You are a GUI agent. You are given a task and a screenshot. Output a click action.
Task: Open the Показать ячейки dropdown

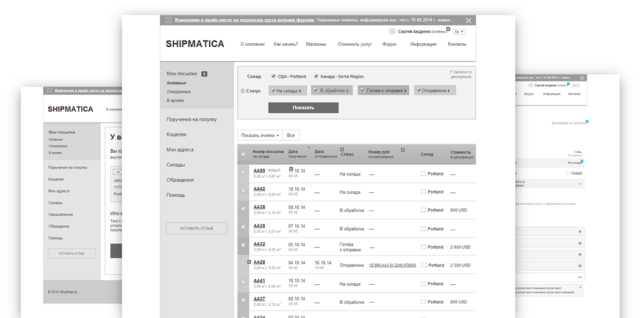(x=260, y=135)
